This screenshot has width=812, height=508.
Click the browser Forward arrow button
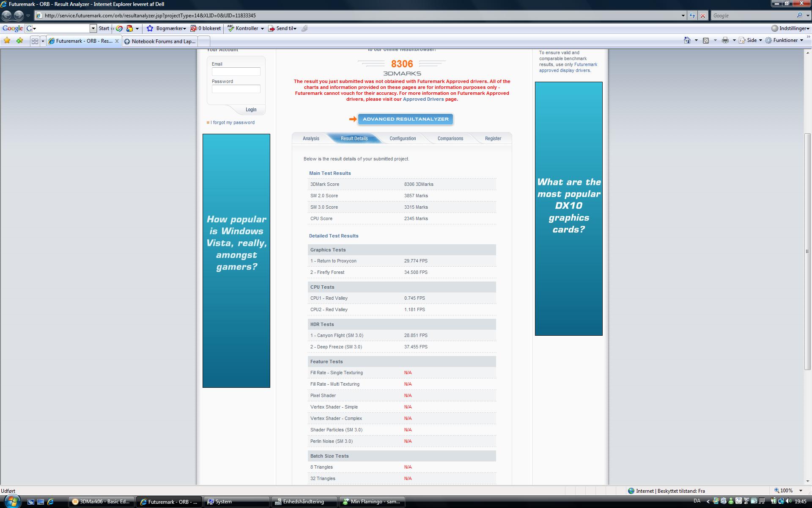[x=19, y=15]
